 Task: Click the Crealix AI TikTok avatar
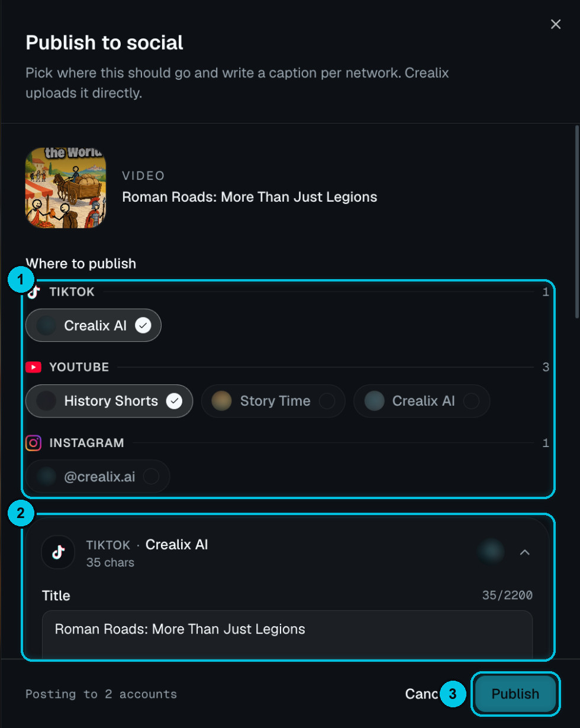pyautogui.click(x=46, y=325)
